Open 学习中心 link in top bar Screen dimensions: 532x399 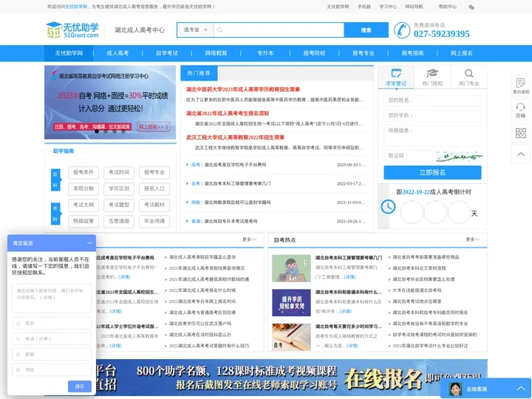[388, 7]
